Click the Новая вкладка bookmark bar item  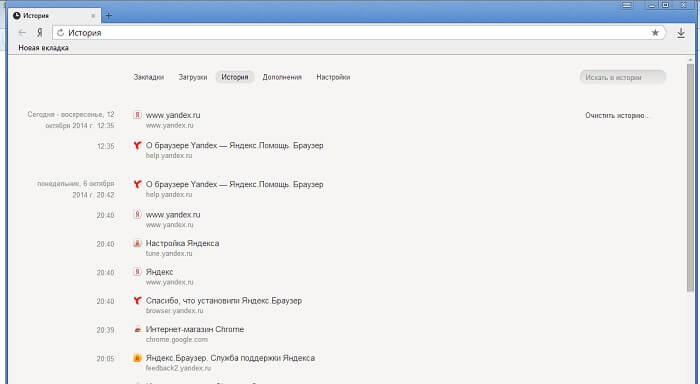coord(43,48)
